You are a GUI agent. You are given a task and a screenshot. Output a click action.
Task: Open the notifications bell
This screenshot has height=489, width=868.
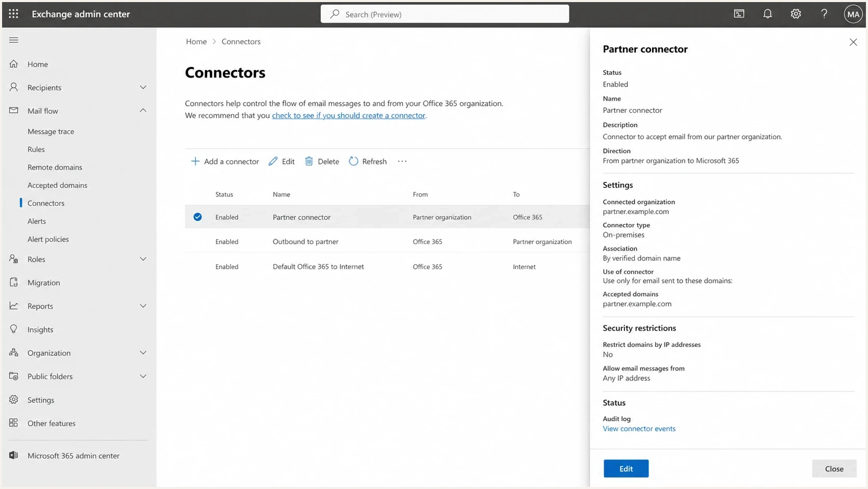click(767, 14)
